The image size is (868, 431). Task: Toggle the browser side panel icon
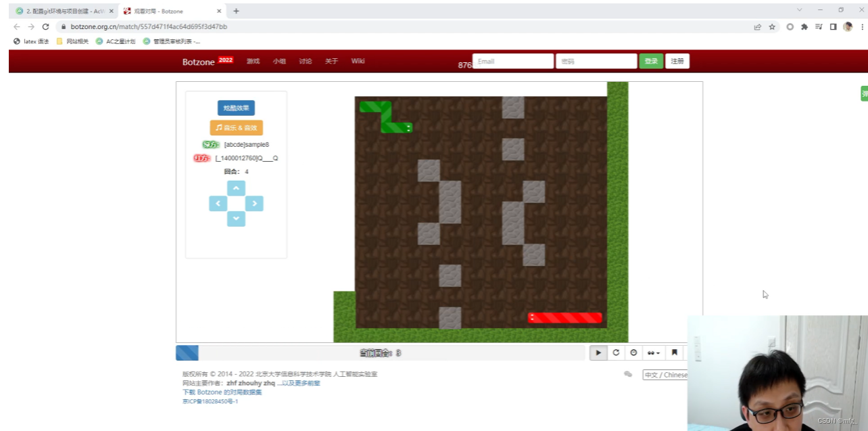click(833, 27)
